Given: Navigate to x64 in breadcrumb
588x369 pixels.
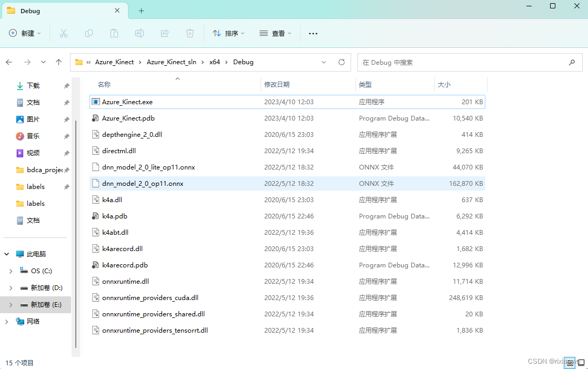Looking at the screenshot, I should [214, 62].
